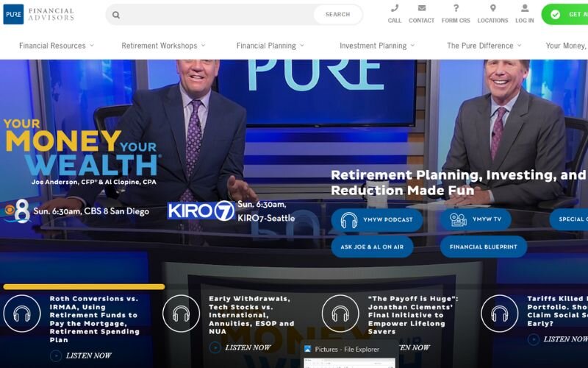Click play icon under Tariffs Killed episode
The height and width of the screenshot is (368, 588).
click(x=534, y=339)
